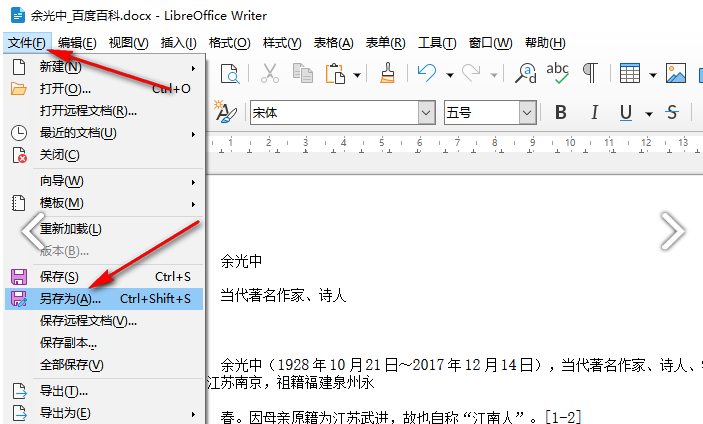This screenshot has height=424, width=703.
Task: Expand the 导出为(E) submenu
Action: (104, 413)
